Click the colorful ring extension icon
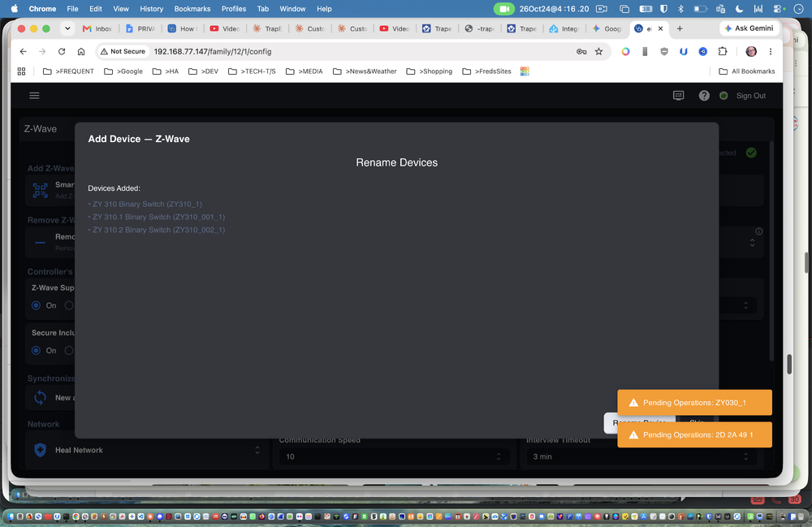Viewport: 812px width, 527px height. click(x=625, y=51)
